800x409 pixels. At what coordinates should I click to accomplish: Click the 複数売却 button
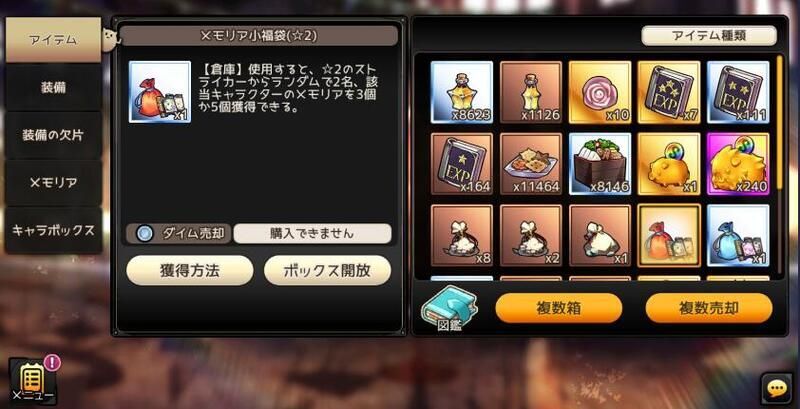[x=709, y=308]
